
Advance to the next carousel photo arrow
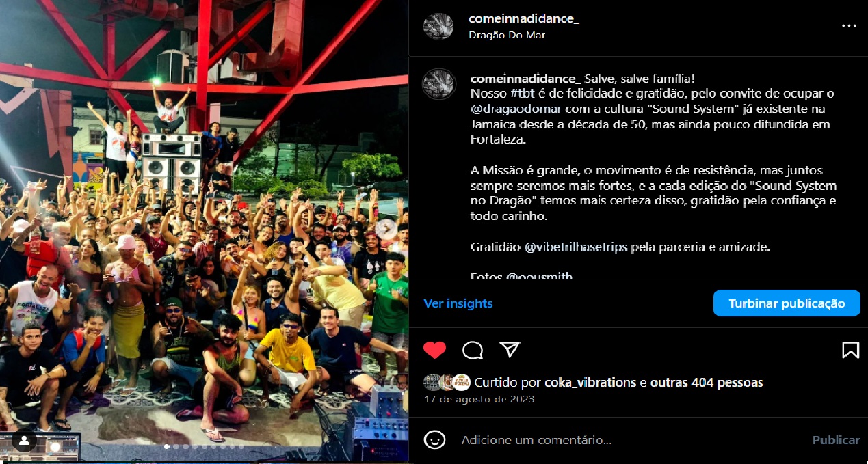point(386,228)
